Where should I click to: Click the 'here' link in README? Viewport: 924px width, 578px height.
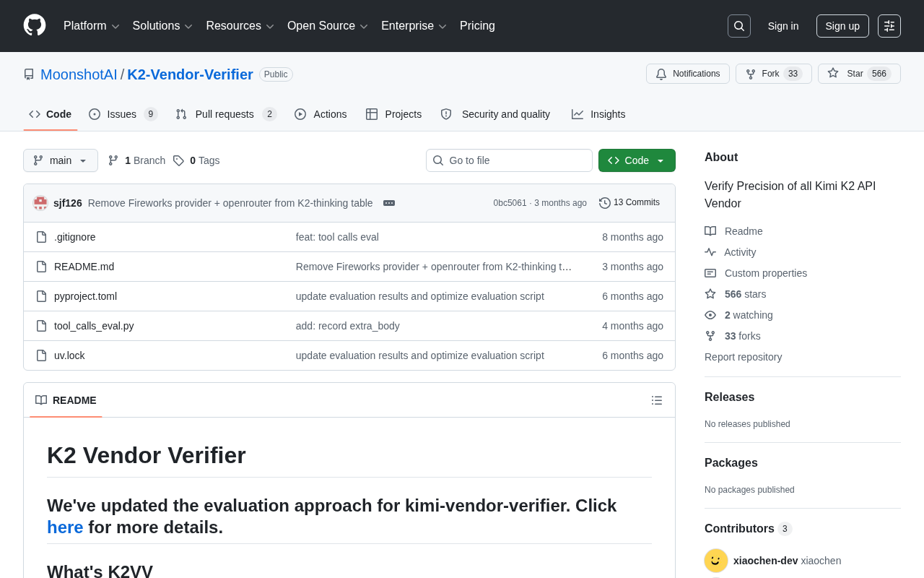coord(65,527)
